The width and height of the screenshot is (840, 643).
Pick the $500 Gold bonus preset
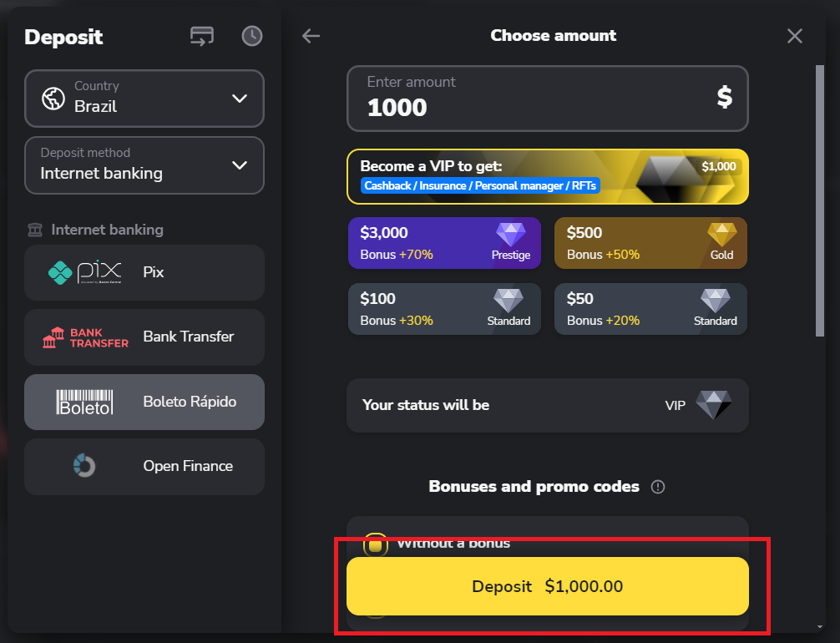[x=650, y=243]
